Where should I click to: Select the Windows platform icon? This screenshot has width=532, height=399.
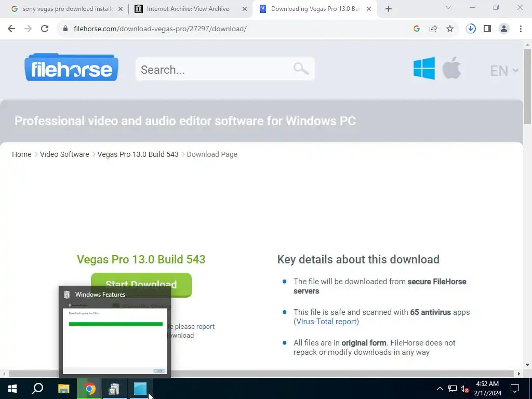(x=424, y=68)
